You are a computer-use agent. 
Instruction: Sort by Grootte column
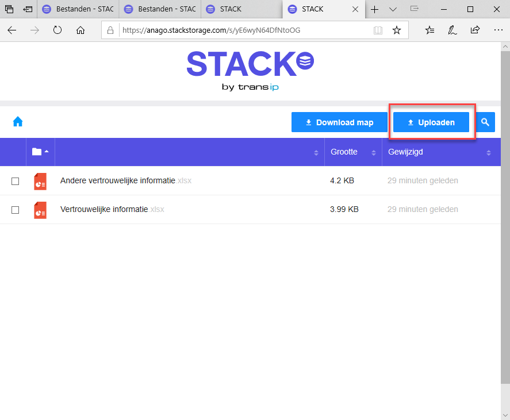353,152
